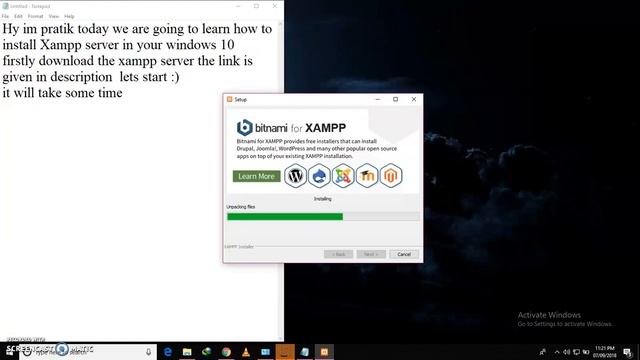Screen dimensions: 640x360
Task: Click the 'Installing' heading text
Action: [322, 199]
